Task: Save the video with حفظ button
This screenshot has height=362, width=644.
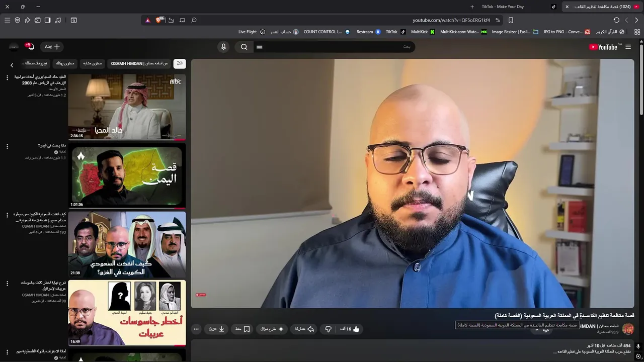Action: click(x=243, y=329)
